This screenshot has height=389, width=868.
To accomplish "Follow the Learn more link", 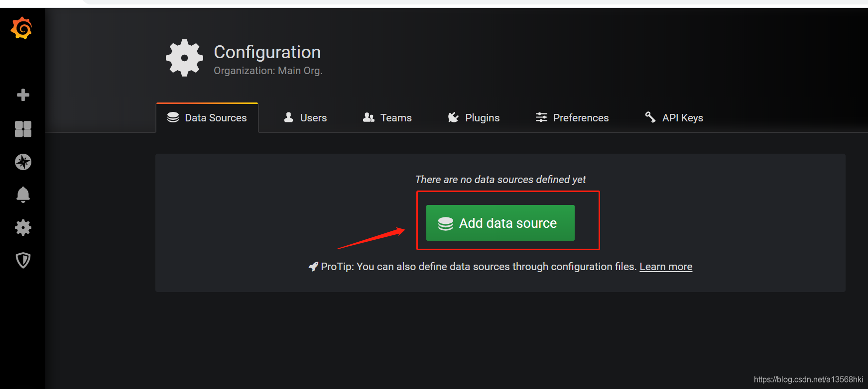I will coord(666,267).
